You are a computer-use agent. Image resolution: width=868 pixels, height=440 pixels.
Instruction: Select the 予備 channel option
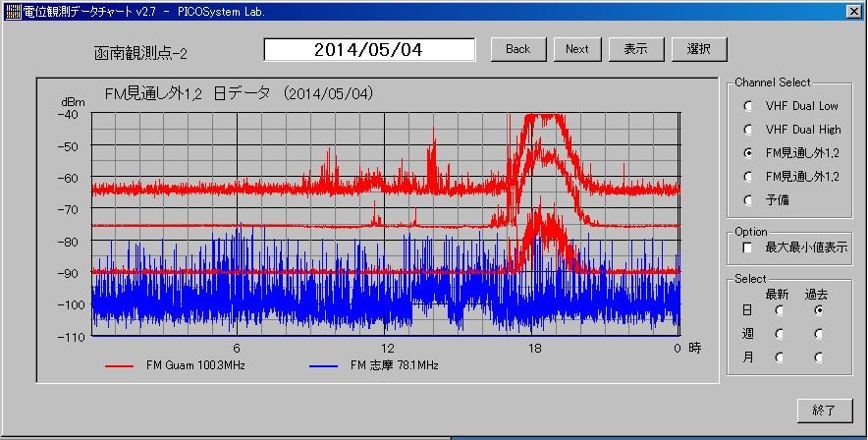pyautogui.click(x=749, y=200)
